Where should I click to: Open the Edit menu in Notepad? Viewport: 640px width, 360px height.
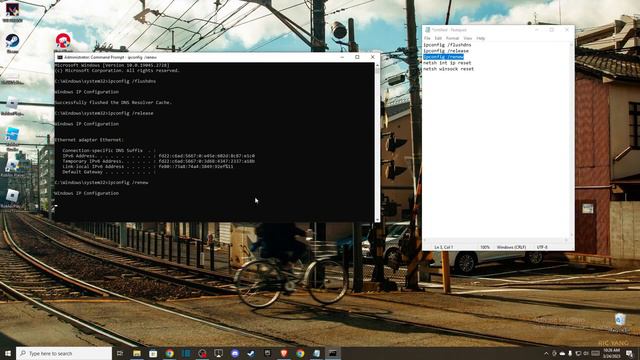438,38
